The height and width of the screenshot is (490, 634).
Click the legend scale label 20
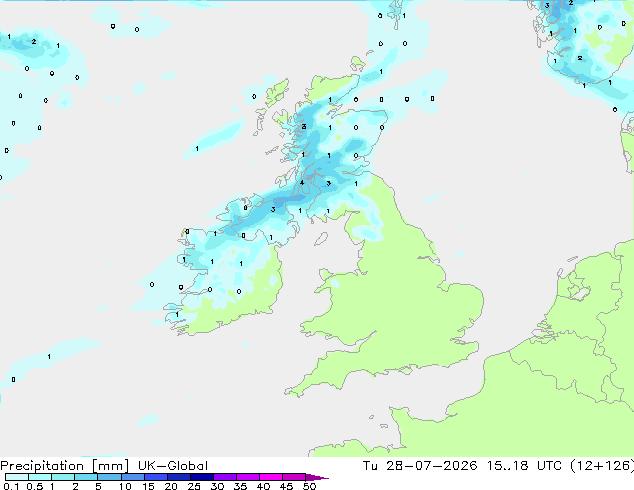pos(171,486)
